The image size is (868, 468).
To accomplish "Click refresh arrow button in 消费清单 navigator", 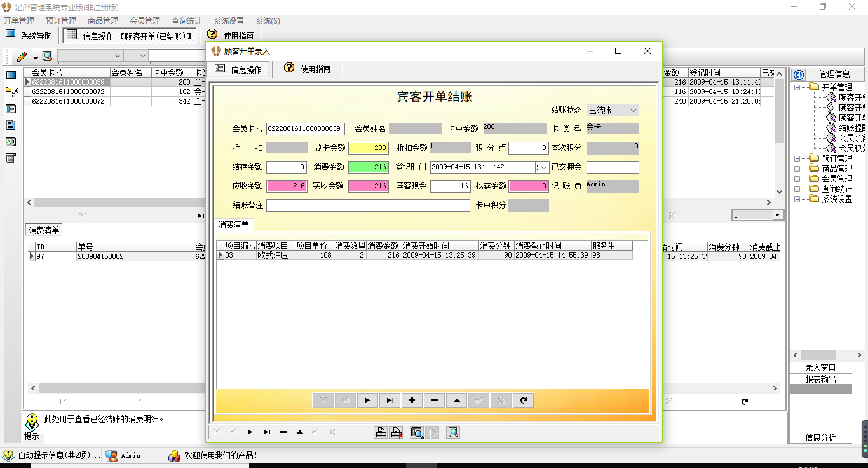I will click(523, 400).
